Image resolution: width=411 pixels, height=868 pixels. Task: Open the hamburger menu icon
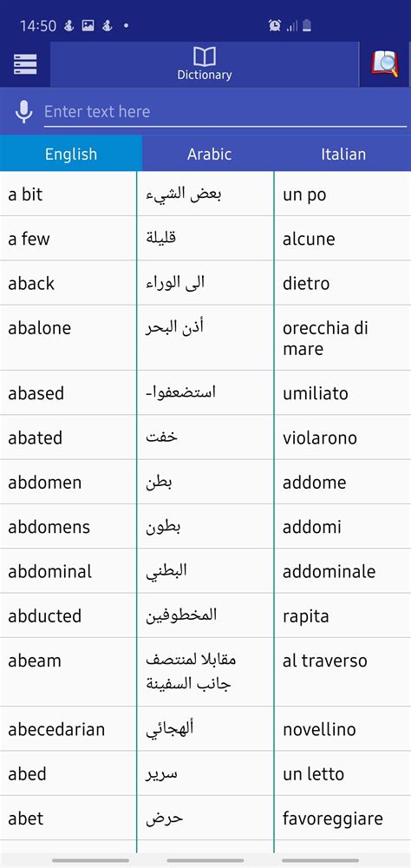(x=25, y=64)
